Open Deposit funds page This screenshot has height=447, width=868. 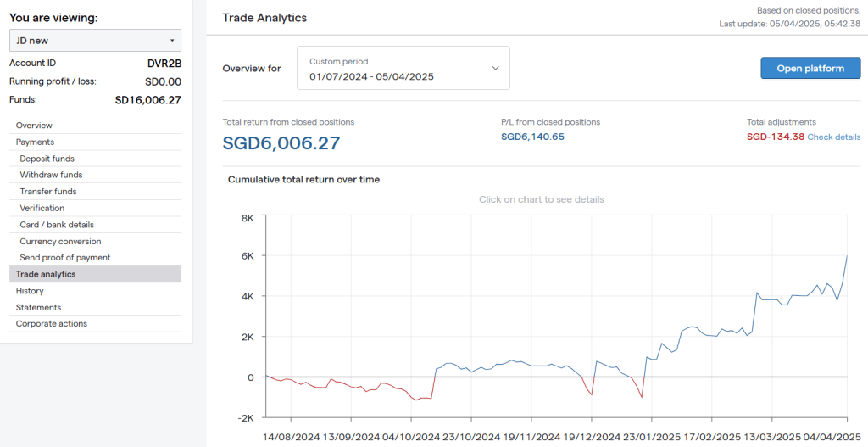click(x=47, y=159)
